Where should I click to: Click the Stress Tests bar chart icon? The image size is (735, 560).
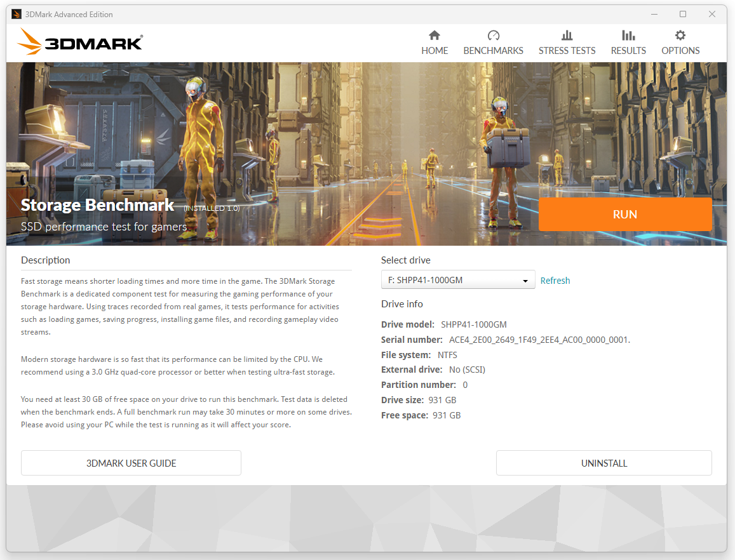click(567, 35)
